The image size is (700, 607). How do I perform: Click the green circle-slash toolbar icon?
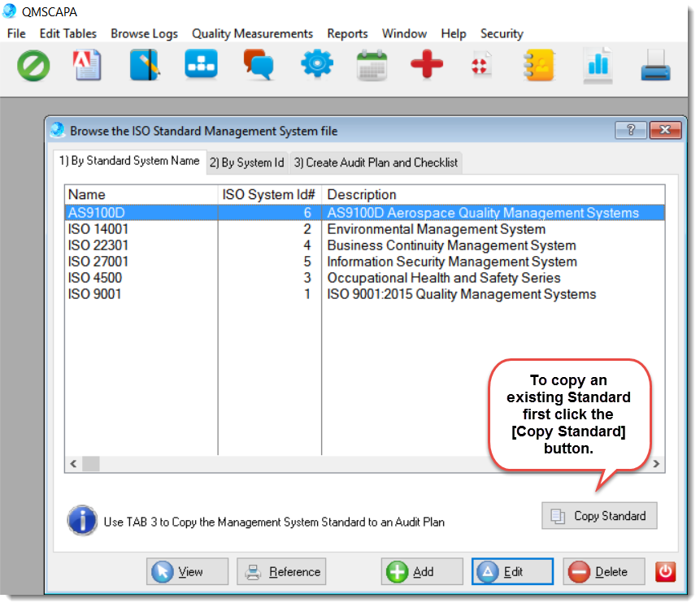[33, 65]
